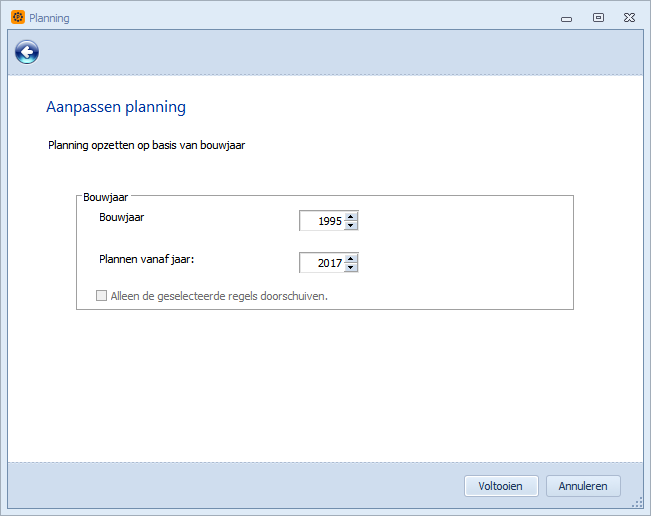The image size is (651, 516).
Task: Decrease the Bouwjaar value with the down arrow
Action: 351,225
